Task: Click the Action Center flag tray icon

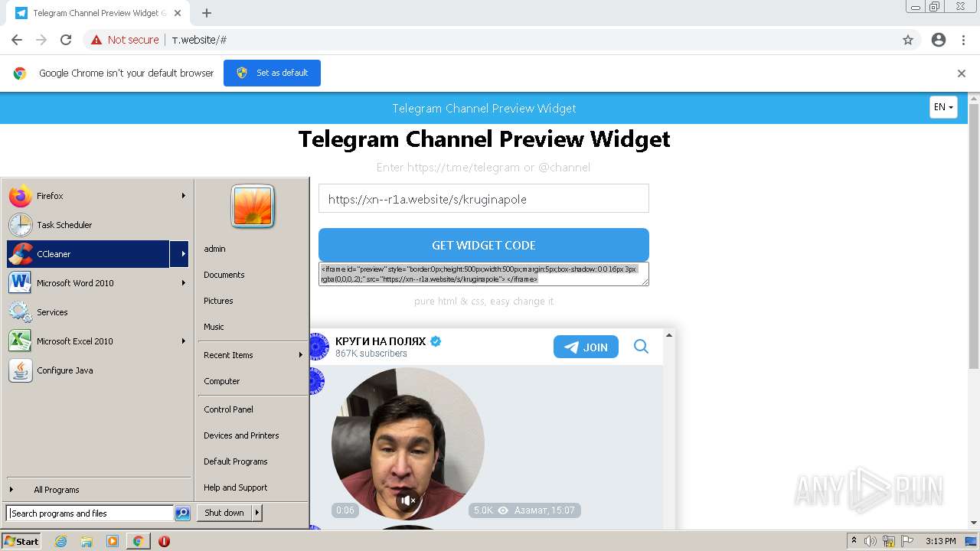Action: point(906,541)
